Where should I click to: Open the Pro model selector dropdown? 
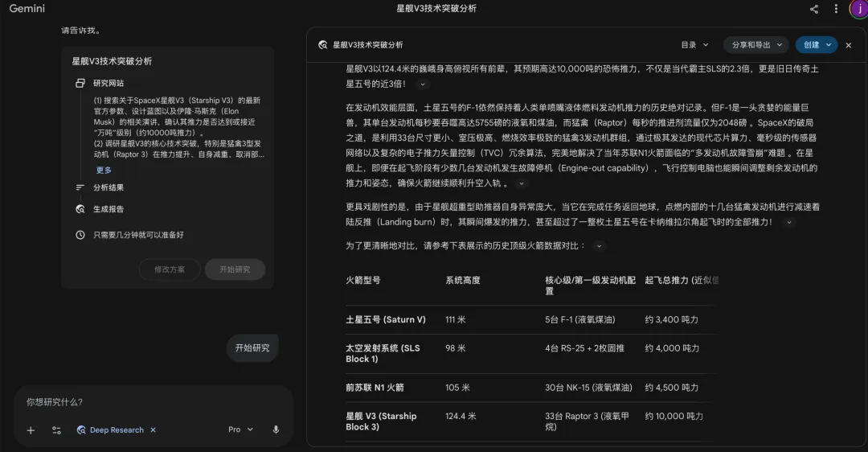pyautogui.click(x=240, y=429)
